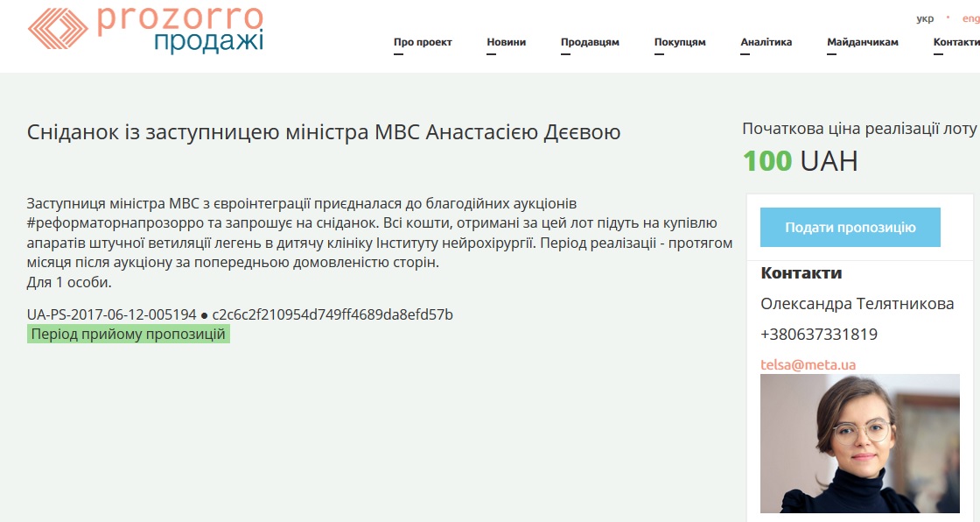
Task: Open the telsa@meta.ua email link
Action: point(808,364)
